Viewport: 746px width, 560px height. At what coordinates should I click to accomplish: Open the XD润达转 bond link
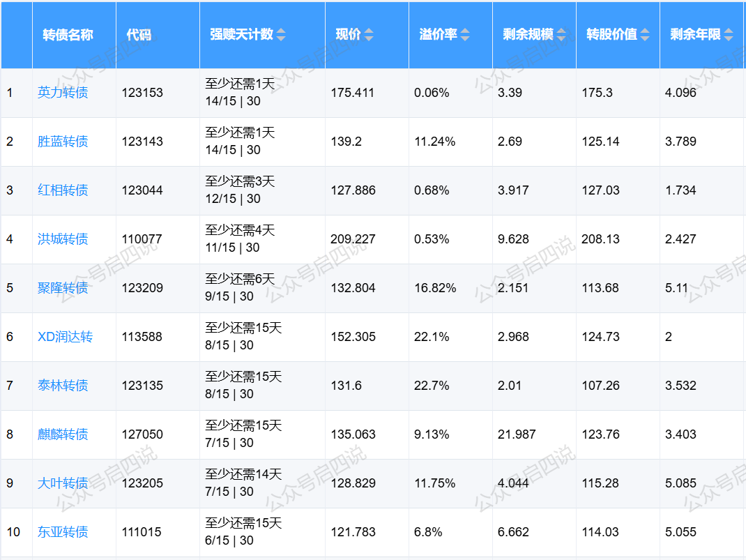pyautogui.click(x=65, y=337)
